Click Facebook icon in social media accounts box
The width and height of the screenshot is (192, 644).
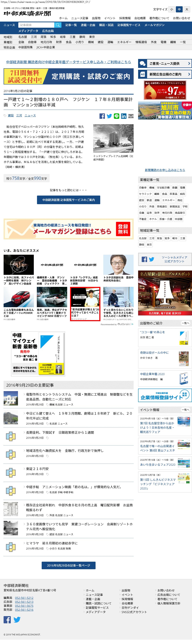pos(144,259)
